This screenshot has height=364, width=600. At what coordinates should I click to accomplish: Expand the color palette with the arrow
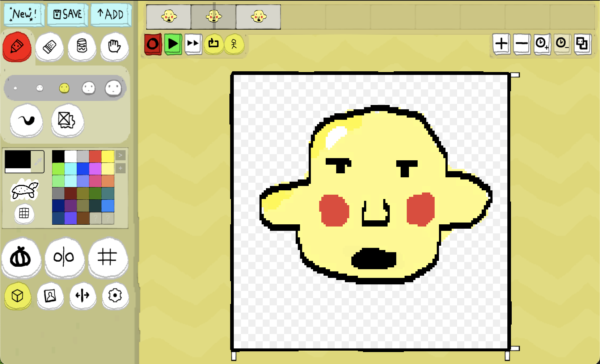(x=120, y=155)
